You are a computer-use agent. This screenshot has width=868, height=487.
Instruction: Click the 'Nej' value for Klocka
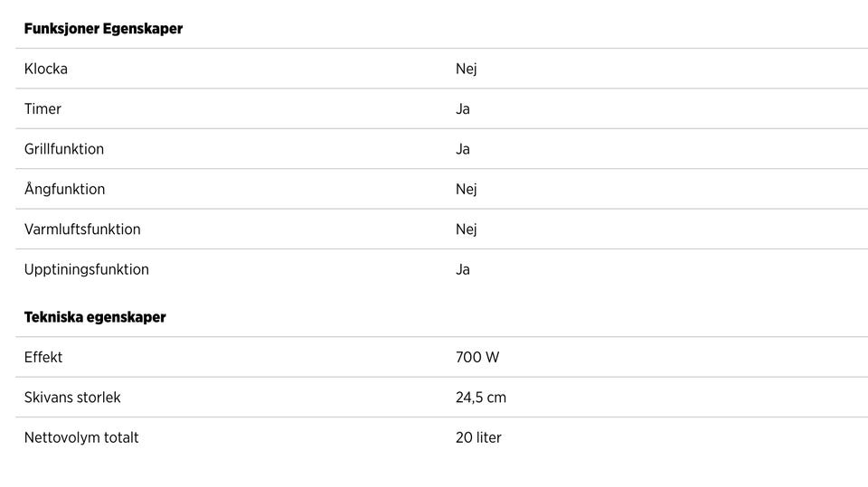tap(466, 69)
